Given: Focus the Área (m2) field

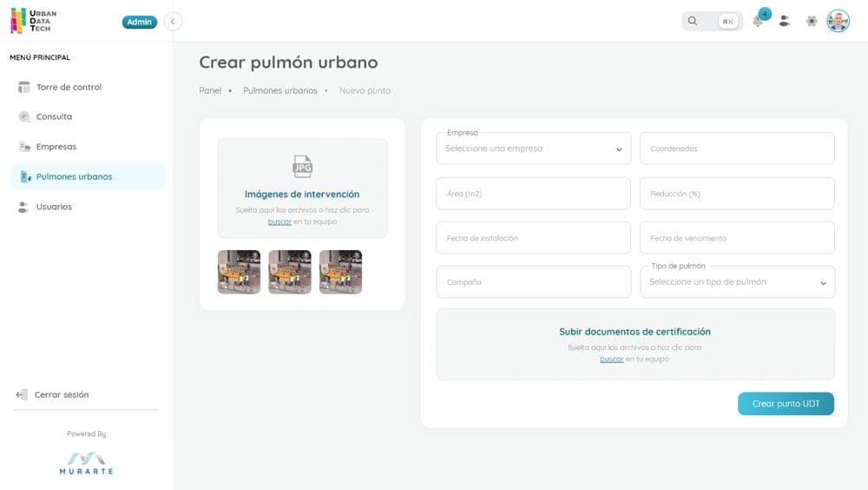Looking at the screenshot, I should tap(534, 194).
